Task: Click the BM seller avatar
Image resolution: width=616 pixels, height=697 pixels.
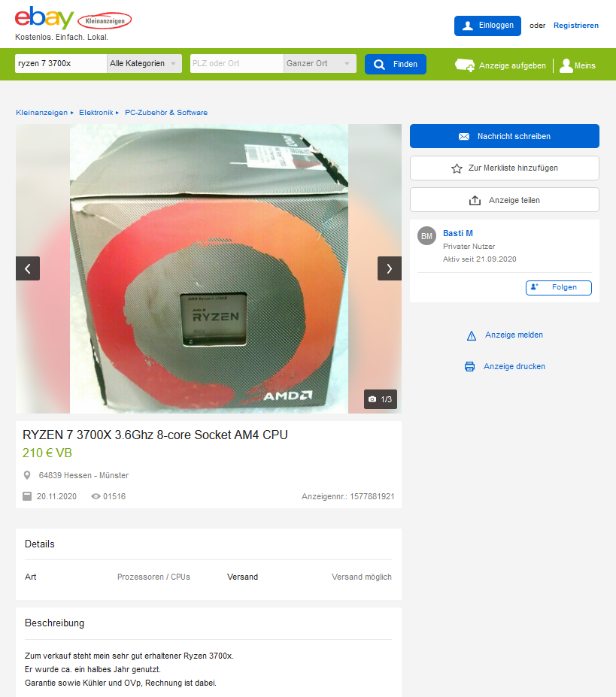Action: [427, 236]
